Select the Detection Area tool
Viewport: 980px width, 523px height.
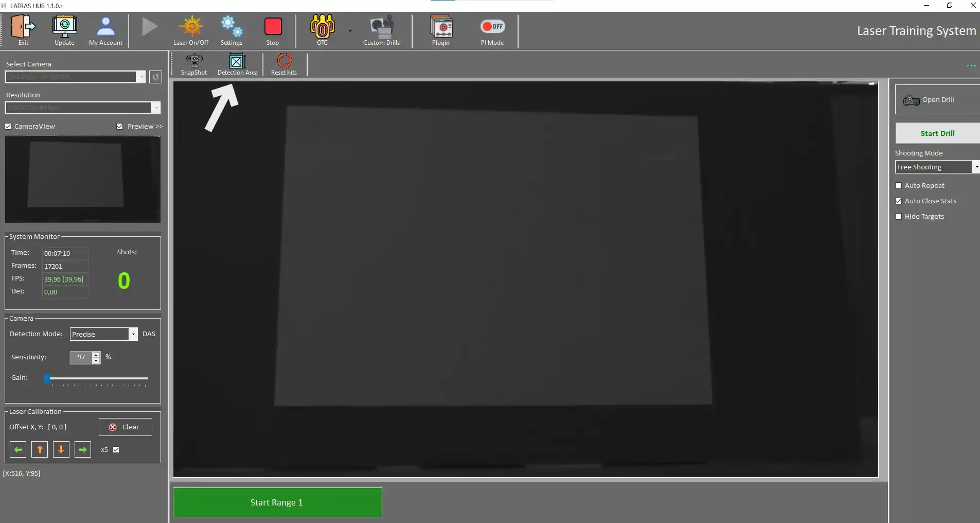coord(237,61)
